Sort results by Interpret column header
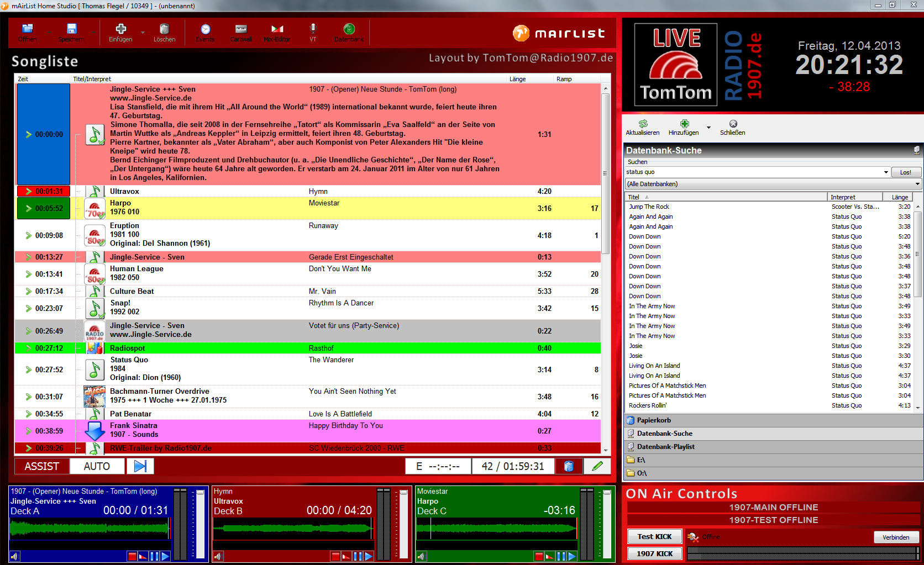The image size is (924, 565). point(855,197)
